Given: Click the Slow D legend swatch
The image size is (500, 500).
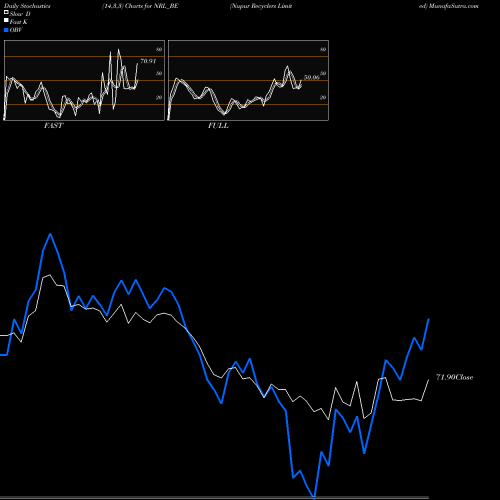Looking at the screenshot, I should [x=6, y=13].
